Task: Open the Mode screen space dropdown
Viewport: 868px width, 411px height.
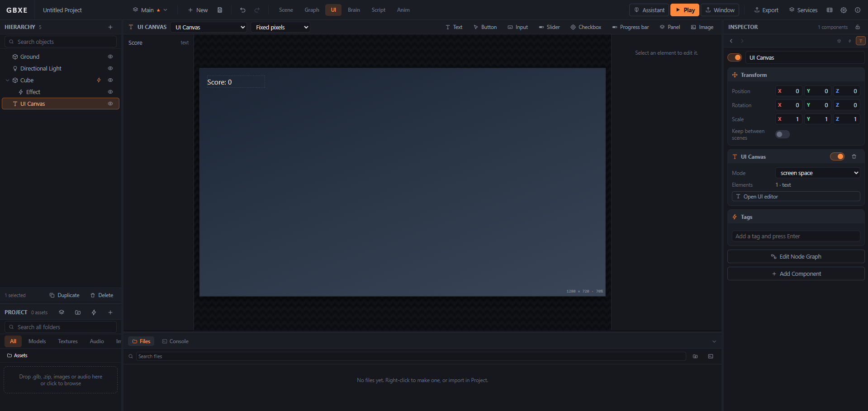Action: tap(818, 173)
